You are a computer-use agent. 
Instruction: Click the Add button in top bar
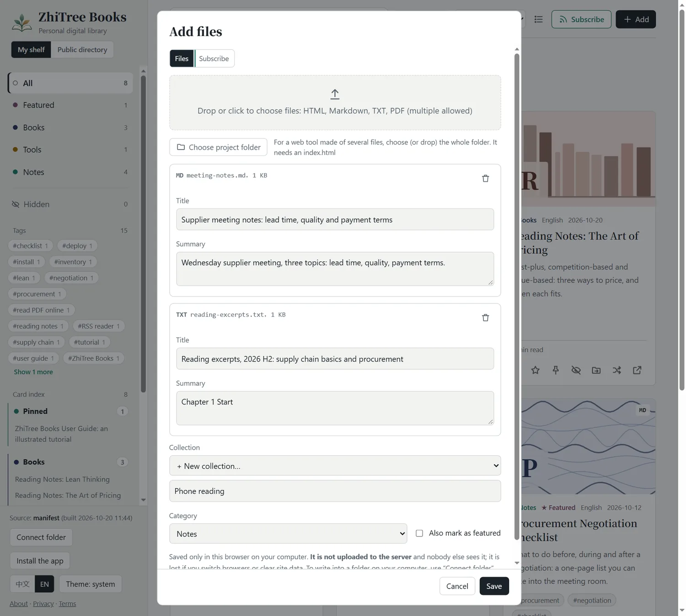[x=636, y=19]
